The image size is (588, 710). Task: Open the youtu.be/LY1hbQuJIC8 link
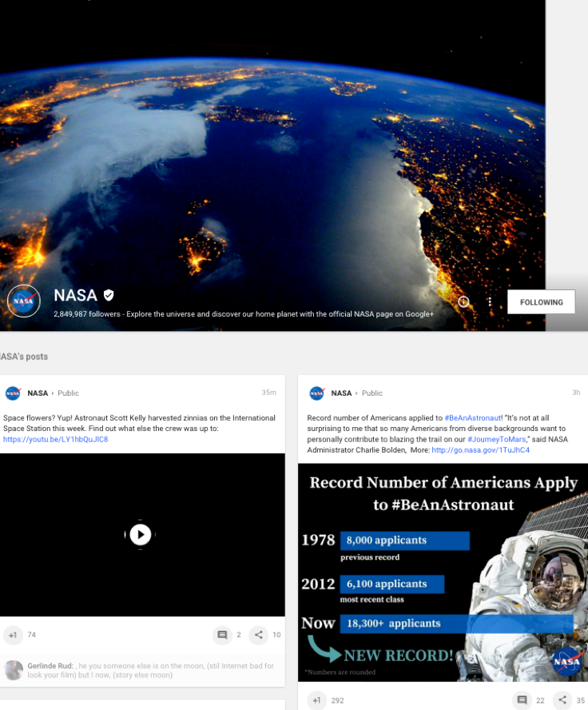(56, 439)
